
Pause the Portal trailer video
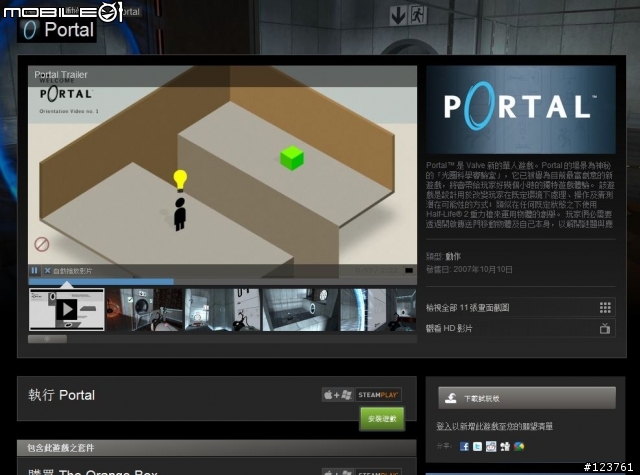click(34, 271)
